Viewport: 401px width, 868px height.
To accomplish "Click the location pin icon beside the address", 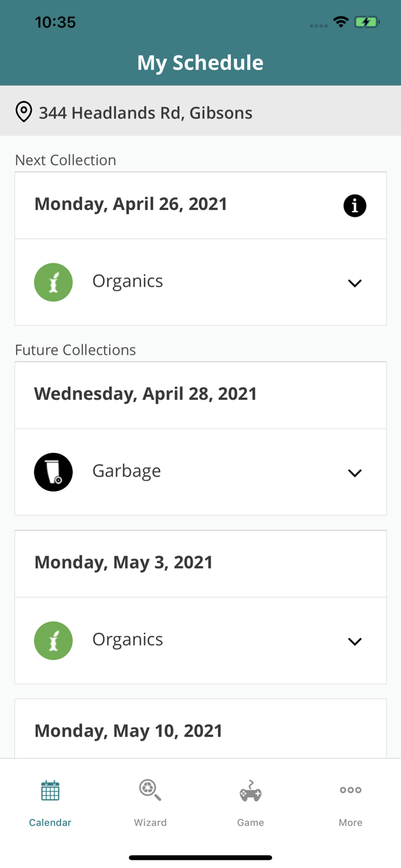I will 24,111.
